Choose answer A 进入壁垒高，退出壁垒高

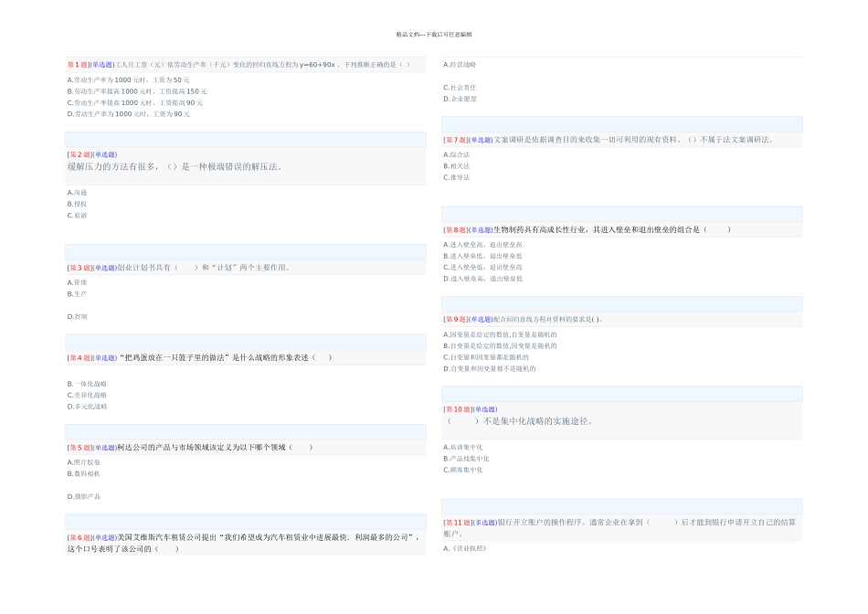(x=482, y=245)
